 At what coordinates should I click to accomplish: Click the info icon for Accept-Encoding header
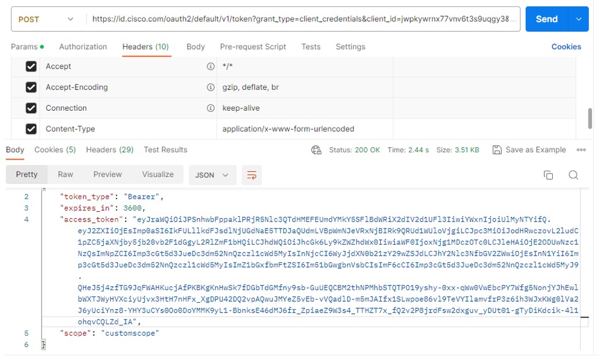click(211, 87)
